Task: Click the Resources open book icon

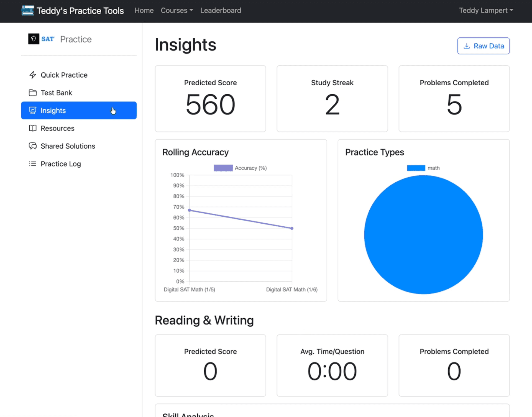Action: [x=33, y=128]
